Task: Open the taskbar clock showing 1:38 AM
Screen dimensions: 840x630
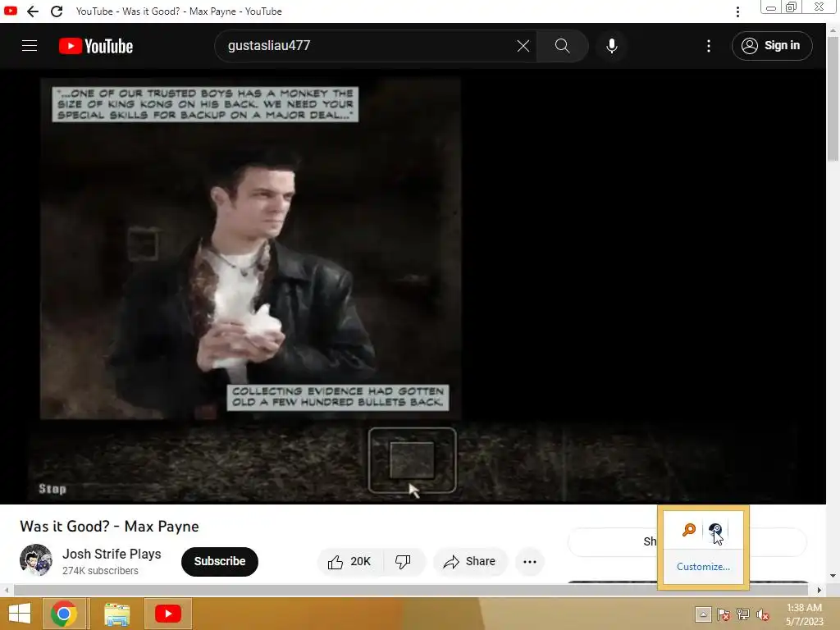Action: pyautogui.click(x=804, y=614)
